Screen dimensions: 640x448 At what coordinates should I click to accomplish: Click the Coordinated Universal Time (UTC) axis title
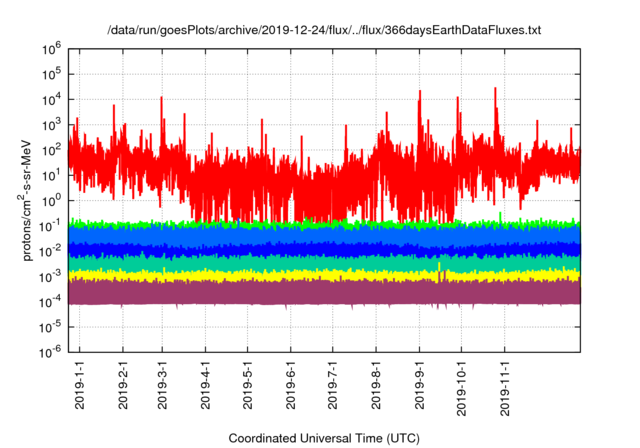[324, 439]
